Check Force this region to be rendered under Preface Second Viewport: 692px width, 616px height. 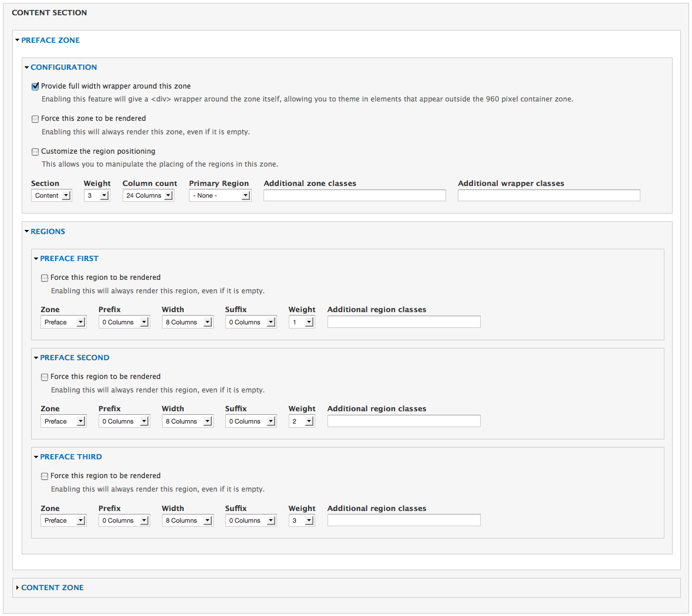point(45,377)
